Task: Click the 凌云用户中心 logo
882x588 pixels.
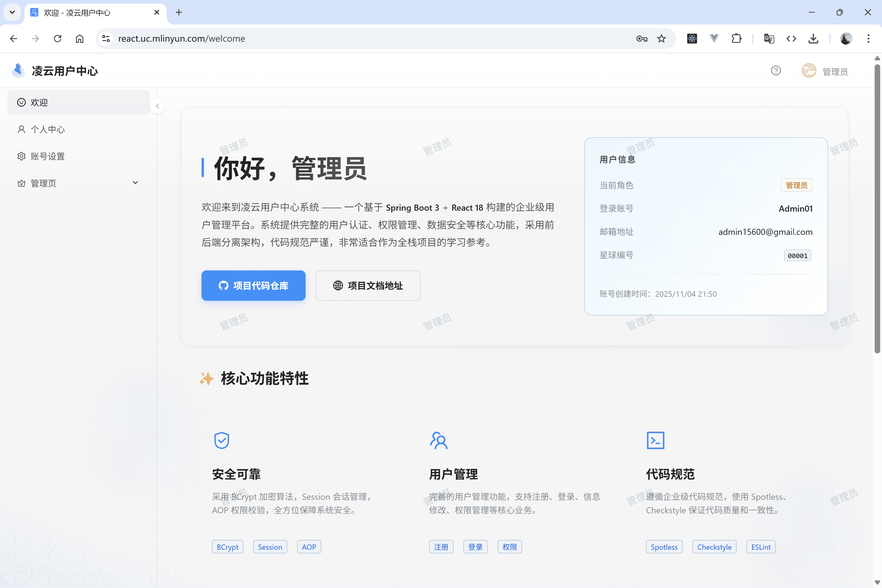Action: (55, 71)
